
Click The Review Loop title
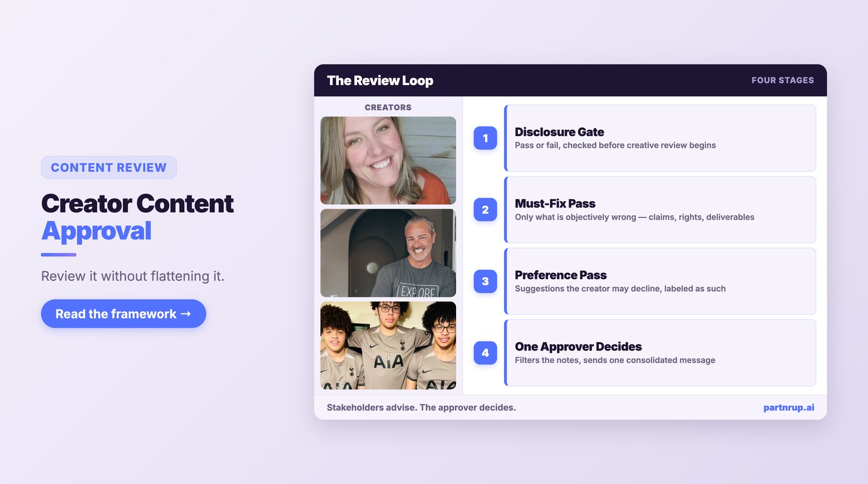[380, 81]
